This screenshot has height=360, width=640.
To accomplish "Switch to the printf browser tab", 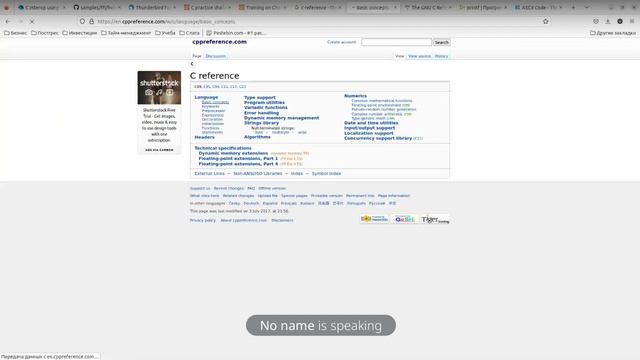I will pyautogui.click(x=483, y=7).
